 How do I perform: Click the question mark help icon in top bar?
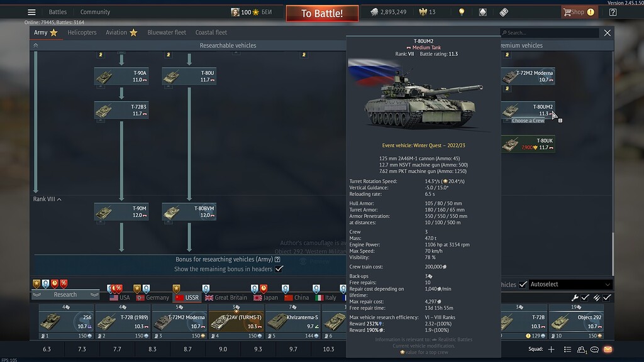coord(613,12)
